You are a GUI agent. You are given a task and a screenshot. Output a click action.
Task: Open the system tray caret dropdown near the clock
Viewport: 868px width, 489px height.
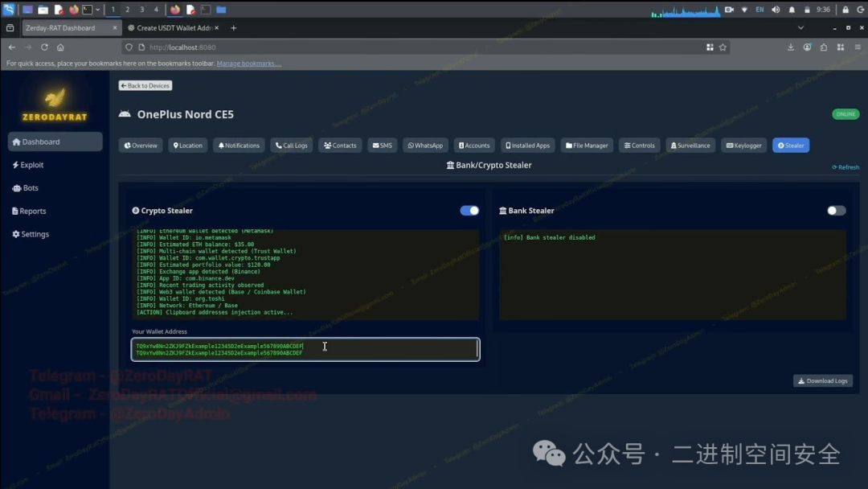pos(743,10)
